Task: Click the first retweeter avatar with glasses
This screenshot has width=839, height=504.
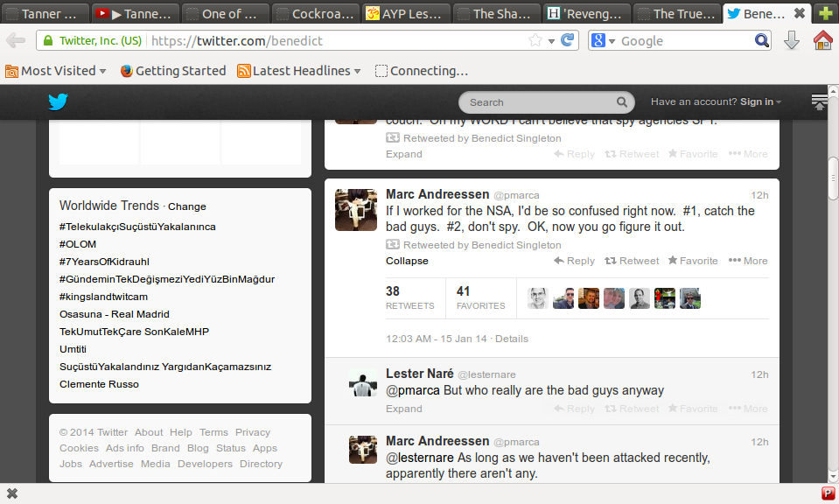Action: (x=538, y=298)
